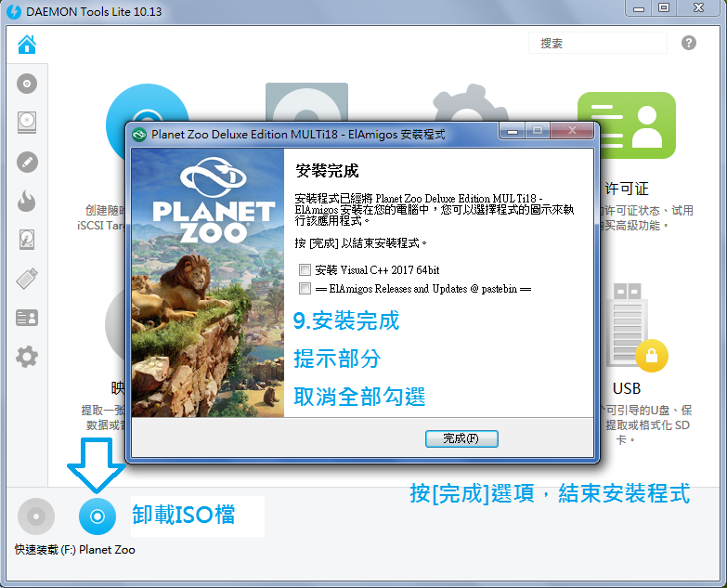The height and width of the screenshot is (588, 727).
Task: Select the virtual hard disk sidebar icon
Action: point(27,240)
